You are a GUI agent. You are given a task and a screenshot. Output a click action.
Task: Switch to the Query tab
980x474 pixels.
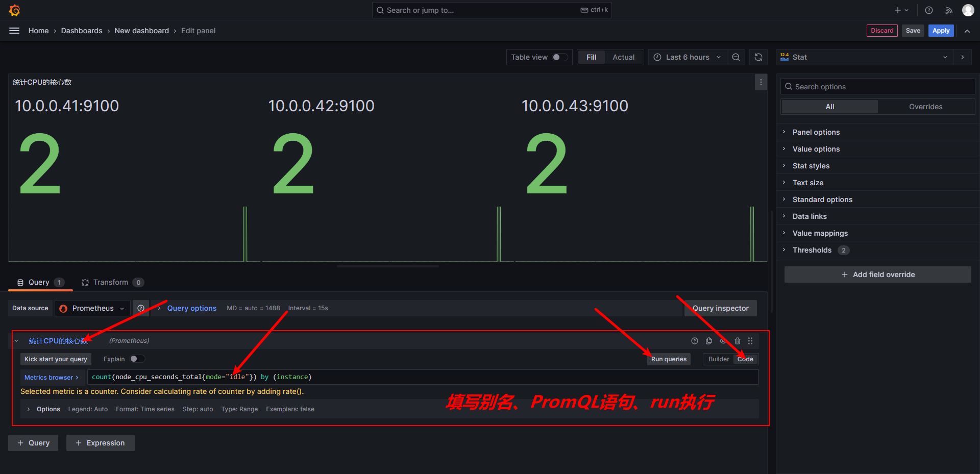click(x=40, y=282)
